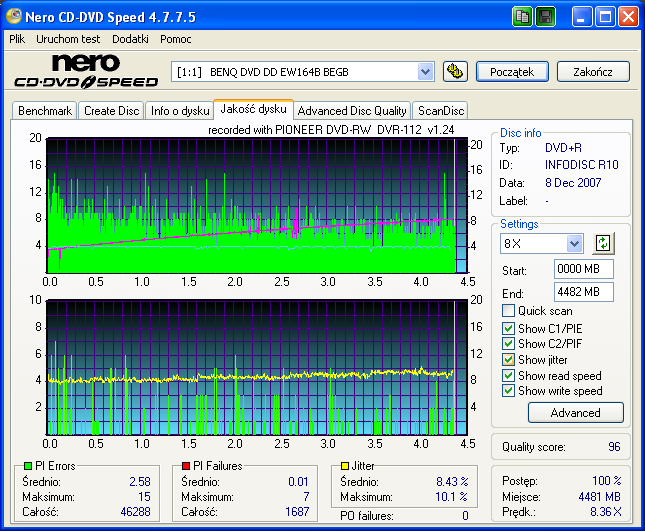Click the Miejsce 4481 MB value

click(x=599, y=497)
